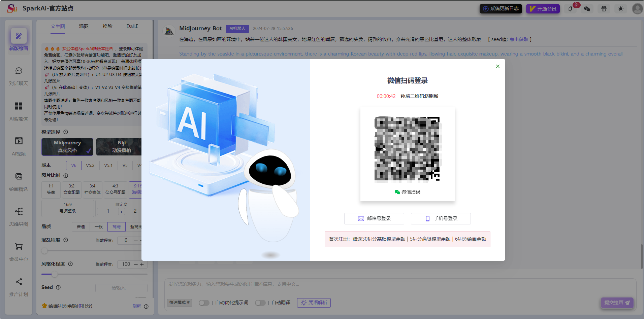The image size is (644, 319).
Task: Click the WeChat icon in header
Action: [587, 9]
